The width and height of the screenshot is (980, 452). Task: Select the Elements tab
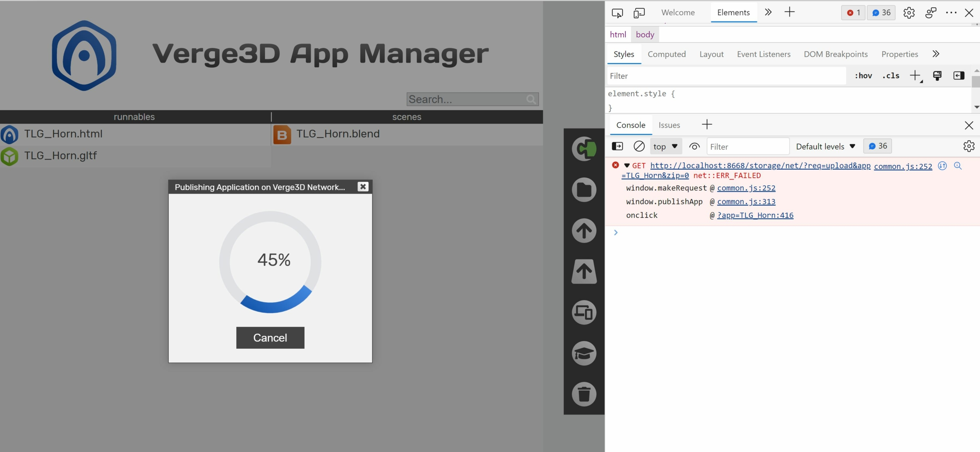[733, 13]
